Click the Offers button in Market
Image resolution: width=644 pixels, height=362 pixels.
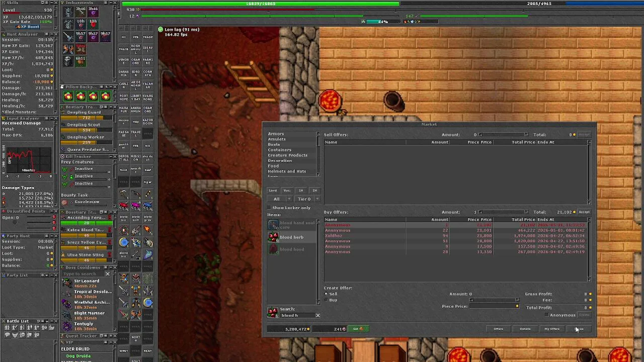pyautogui.click(x=498, y=329)
